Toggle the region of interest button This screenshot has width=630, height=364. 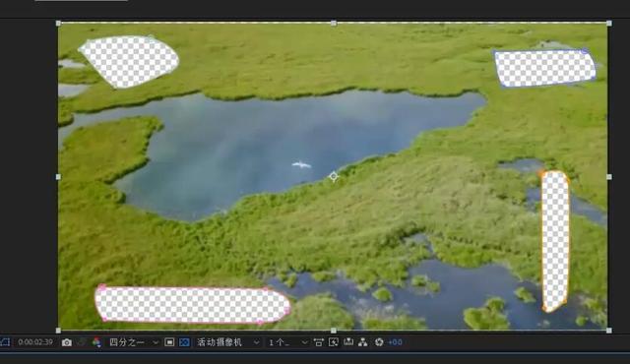pos(169,342)
